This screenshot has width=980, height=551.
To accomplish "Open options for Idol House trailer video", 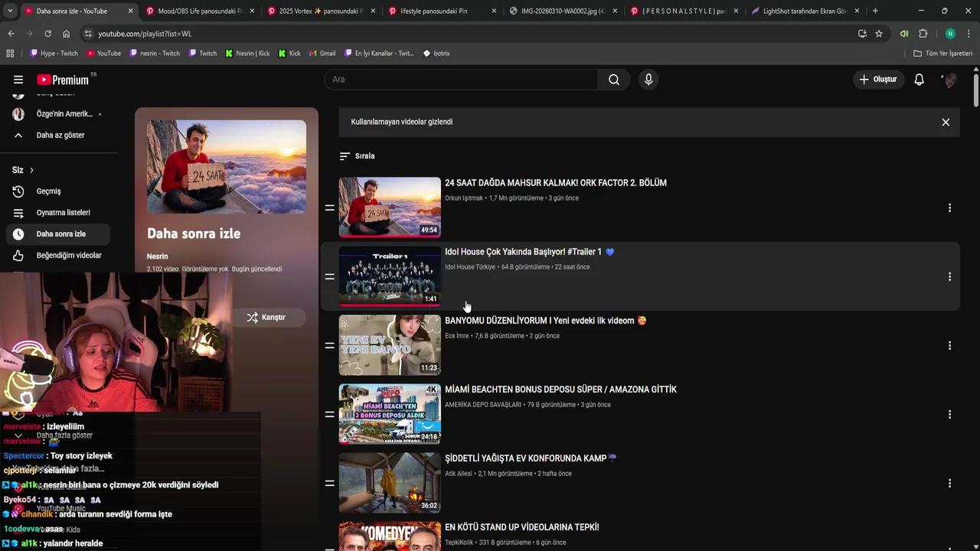I will point(949,276).
